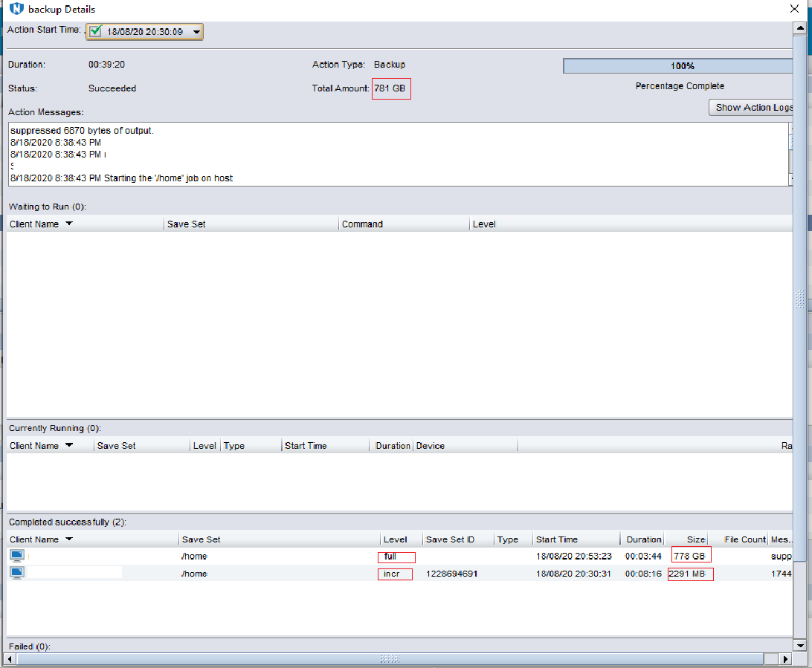Sort Currently Running by Client Name
812x668 pixels.
point(41,445)
